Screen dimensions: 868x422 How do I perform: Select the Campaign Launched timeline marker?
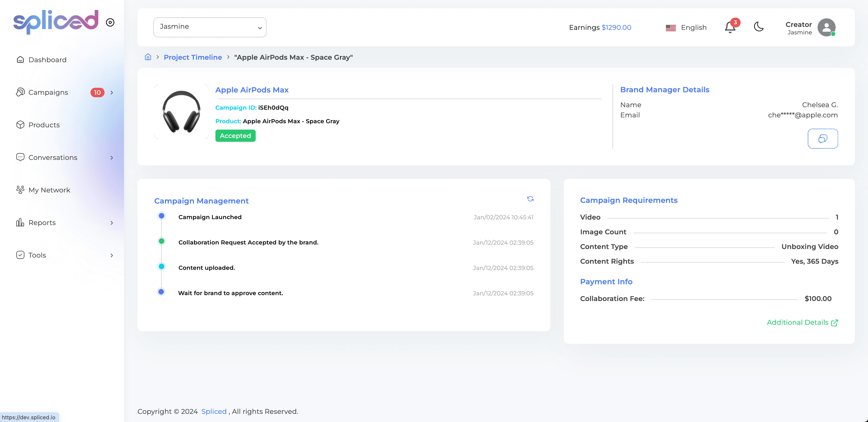(x=162, y=216)
